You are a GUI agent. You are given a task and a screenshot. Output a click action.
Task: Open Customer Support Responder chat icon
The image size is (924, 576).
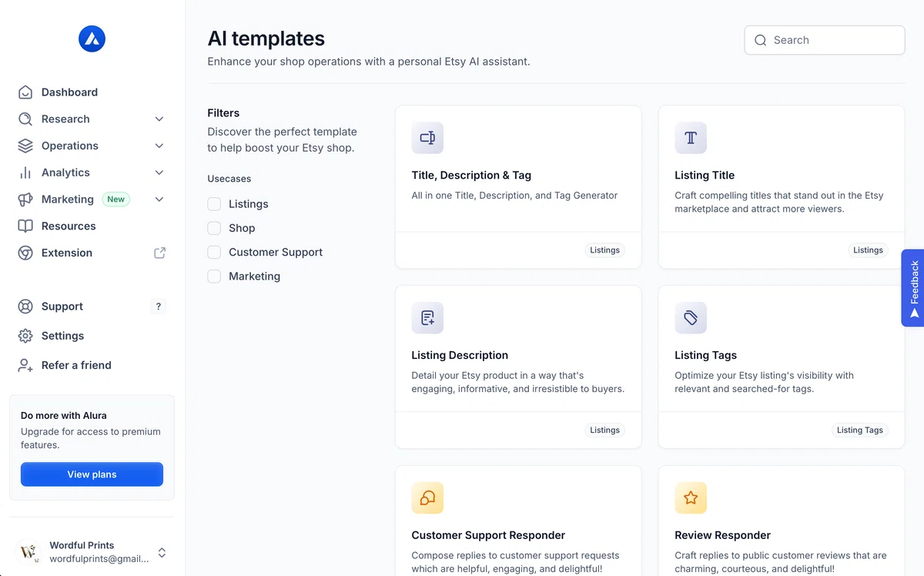(427, 498)
